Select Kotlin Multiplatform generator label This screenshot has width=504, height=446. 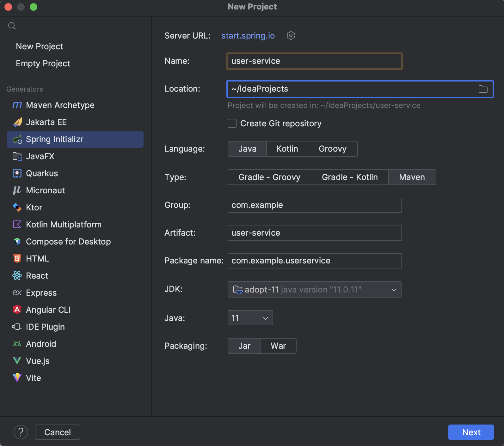click(64, 225)
